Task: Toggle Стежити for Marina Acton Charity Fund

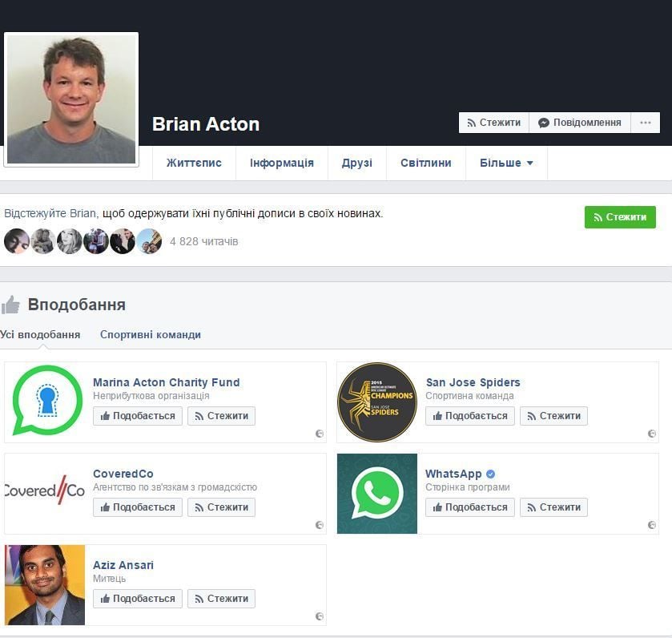Action: point(221,416)
